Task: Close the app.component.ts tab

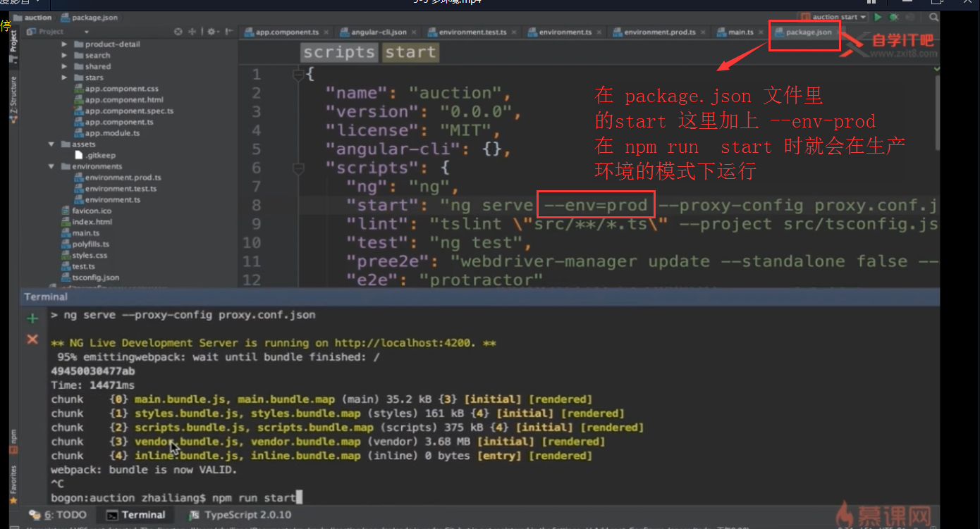Action: coord(326,32)
